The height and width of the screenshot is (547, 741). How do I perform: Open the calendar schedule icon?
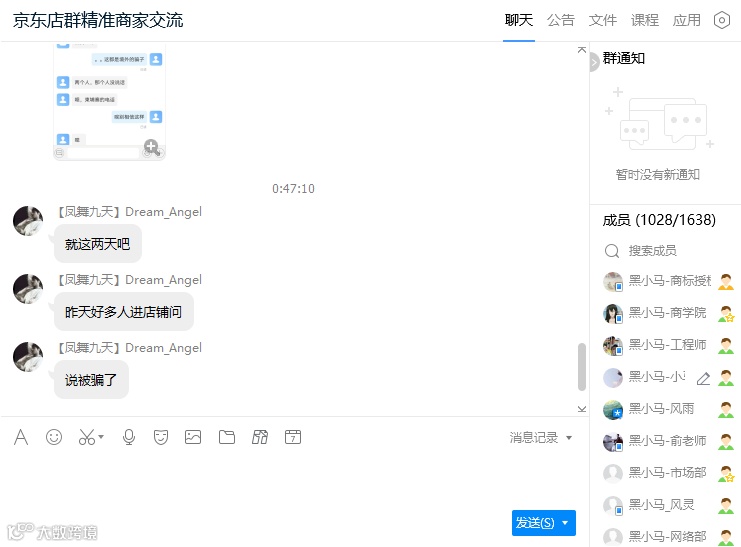coord(293,437)
